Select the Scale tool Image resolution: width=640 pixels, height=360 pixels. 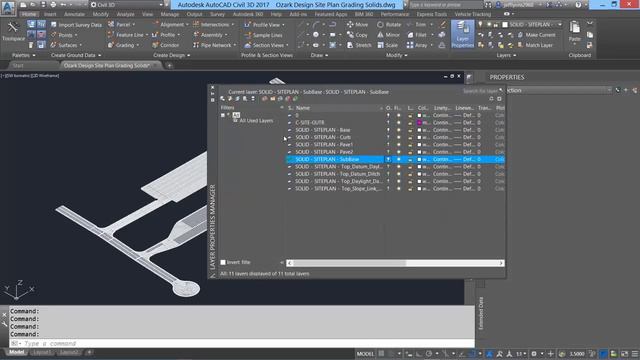tap(387, 45)
